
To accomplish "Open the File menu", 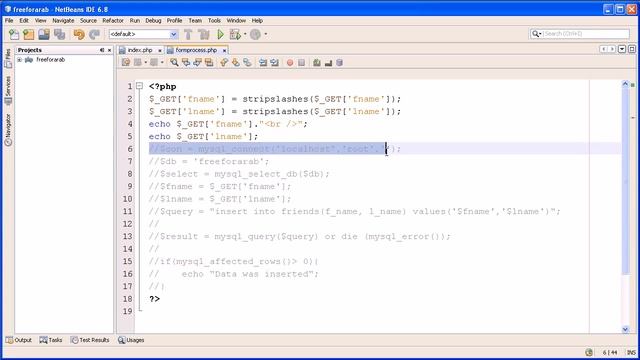I will [x=9, y=20].
